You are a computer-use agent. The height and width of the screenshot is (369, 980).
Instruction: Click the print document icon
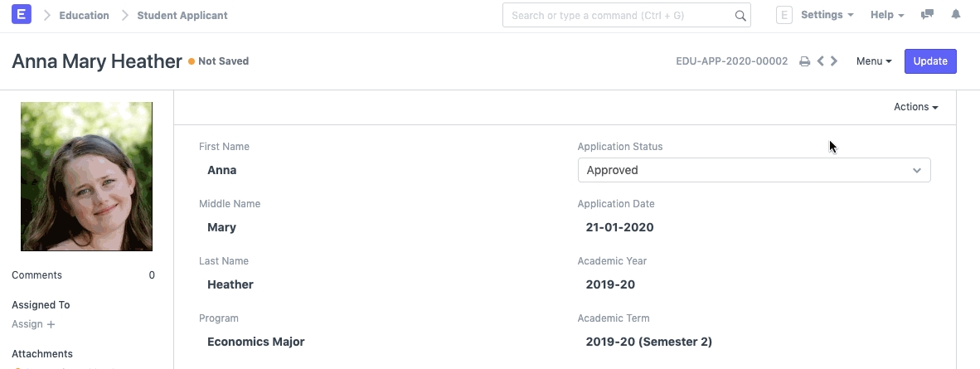[804, 61]
